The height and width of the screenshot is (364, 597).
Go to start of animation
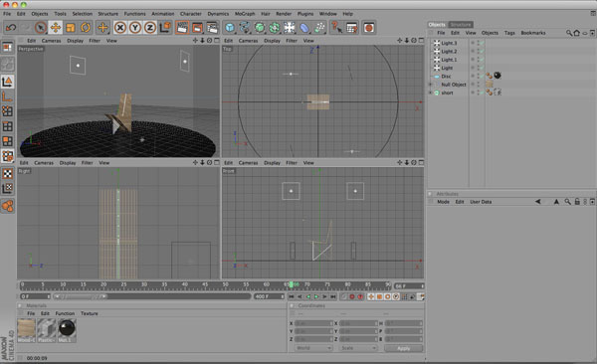click(x=292, y=296)
